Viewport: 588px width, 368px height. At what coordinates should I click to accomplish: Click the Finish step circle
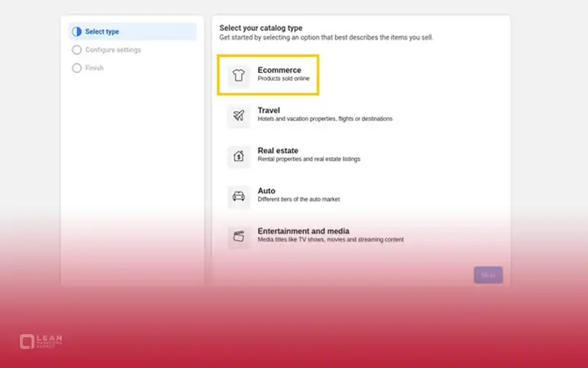[x=76, y=68]
